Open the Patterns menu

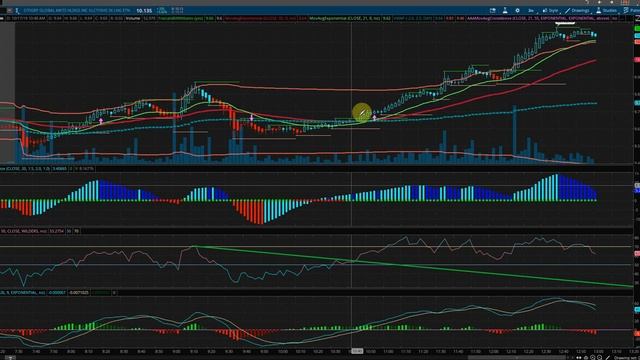(631, 10)
